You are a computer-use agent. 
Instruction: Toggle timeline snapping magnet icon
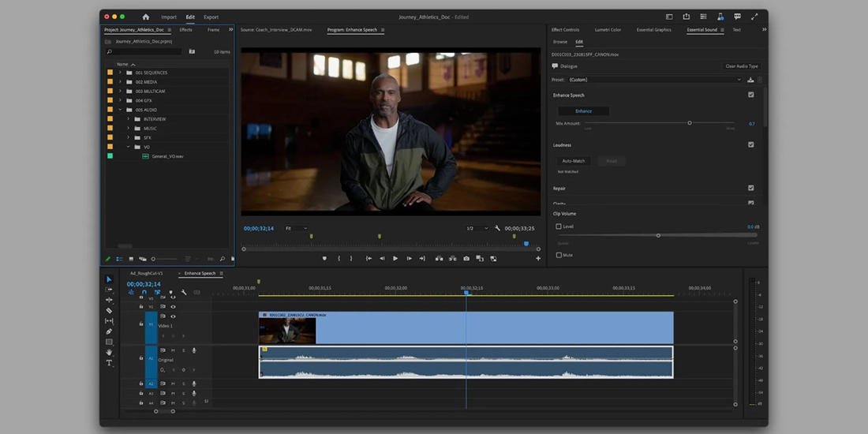point(144,292)
